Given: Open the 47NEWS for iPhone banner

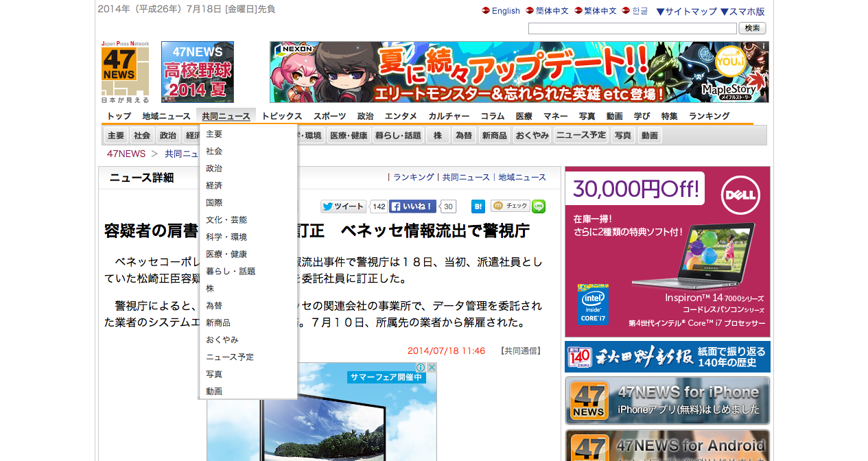Looking at the screenshot, I should (x=668, y=401).
